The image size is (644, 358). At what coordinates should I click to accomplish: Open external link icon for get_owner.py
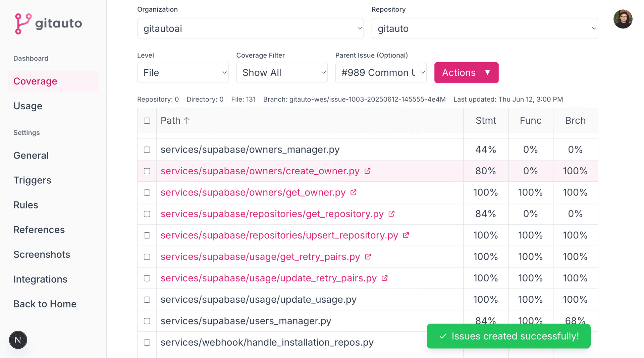point(353,192)
